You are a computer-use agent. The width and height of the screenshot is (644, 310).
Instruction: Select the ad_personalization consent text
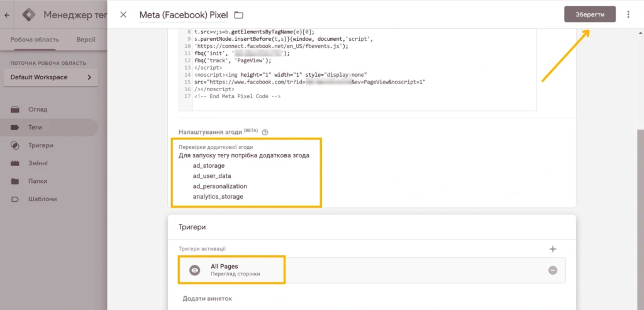coord(219,186)
